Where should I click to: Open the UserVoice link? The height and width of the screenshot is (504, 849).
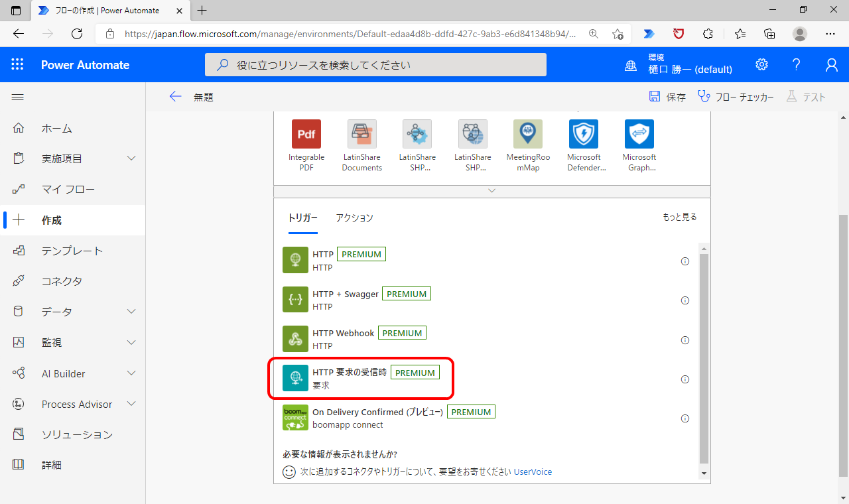[533, 472]
